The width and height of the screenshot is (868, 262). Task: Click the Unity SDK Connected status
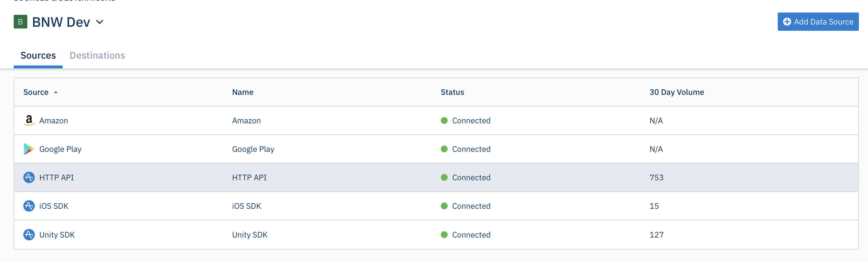click(x=471, y=235)
